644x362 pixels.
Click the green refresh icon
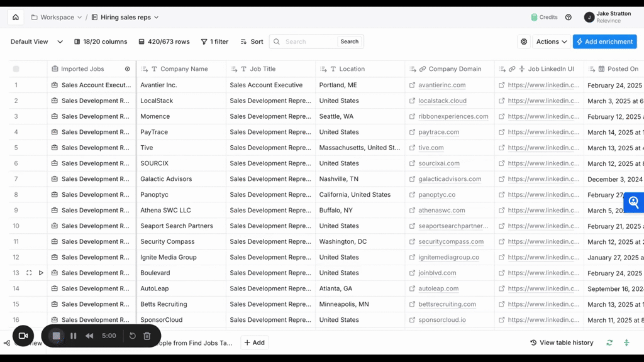(609, 343)
